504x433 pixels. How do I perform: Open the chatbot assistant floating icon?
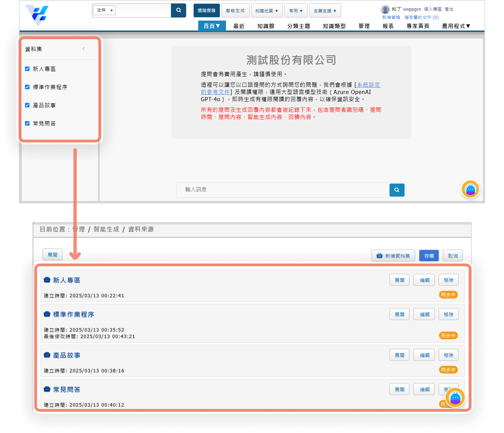(x=470, y=189)
